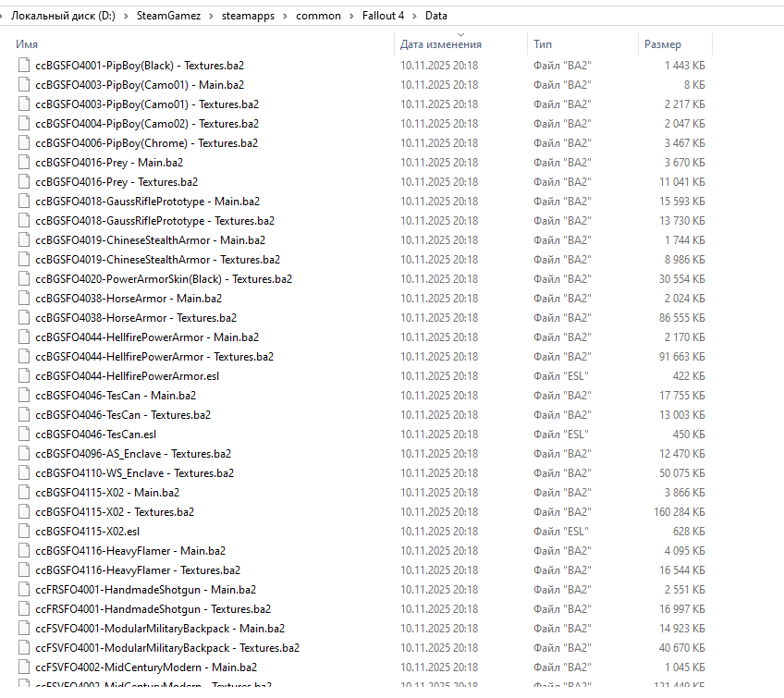This screenshot has width=784, height=698.
Task: Select ccBGSFO4115-X02 - Main.ba2 file
Action: (x=107, y=493)
